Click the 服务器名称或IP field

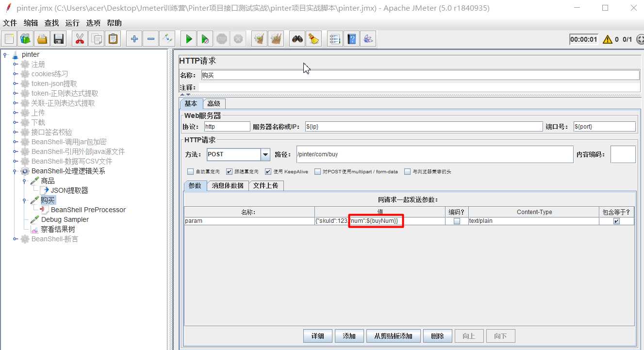[x=424, y=126]
